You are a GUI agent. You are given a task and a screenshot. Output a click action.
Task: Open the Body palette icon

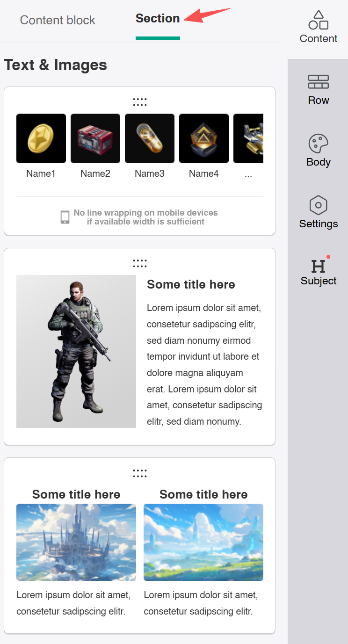[x=319, y=144]
